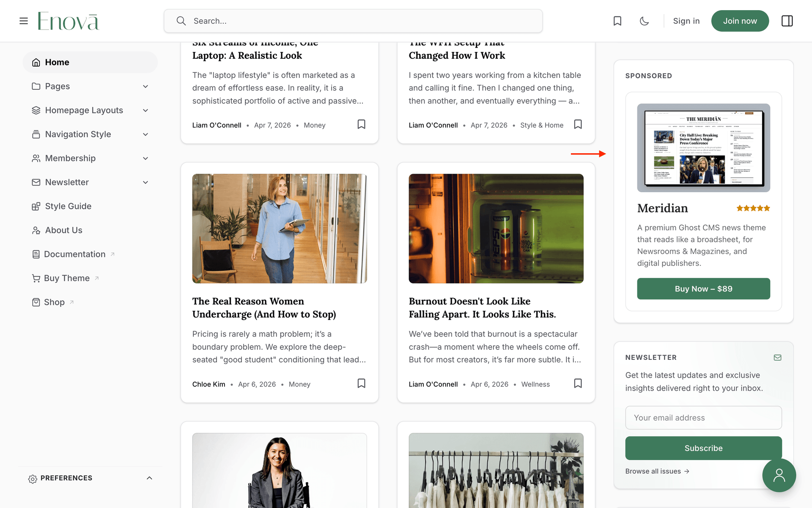Viewport: 812px width, 508px height.
Task: Click the Search input field
Action: pos(353,21)
